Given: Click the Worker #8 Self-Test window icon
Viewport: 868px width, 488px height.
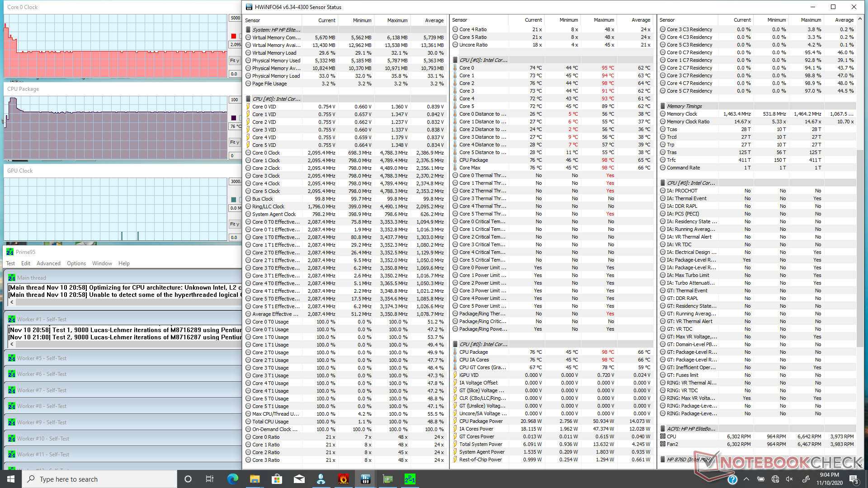Looking at the screenshot, I should (x=12, y=406).
